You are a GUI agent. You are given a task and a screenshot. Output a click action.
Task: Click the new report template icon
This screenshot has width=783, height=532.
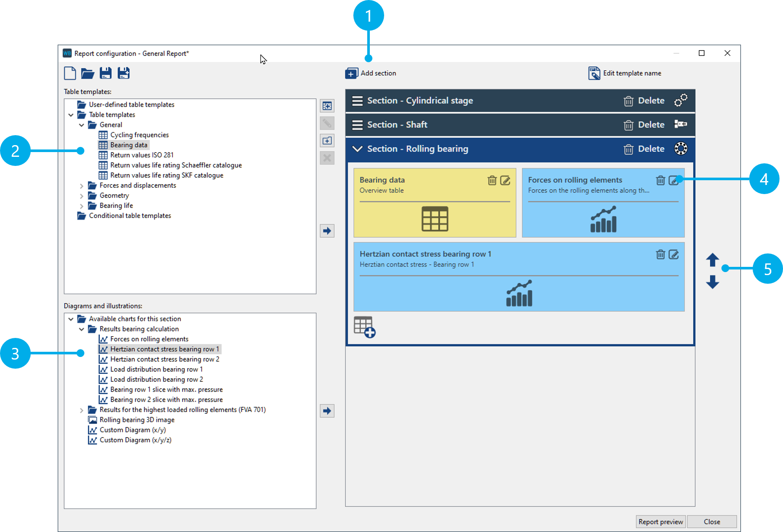70,73
